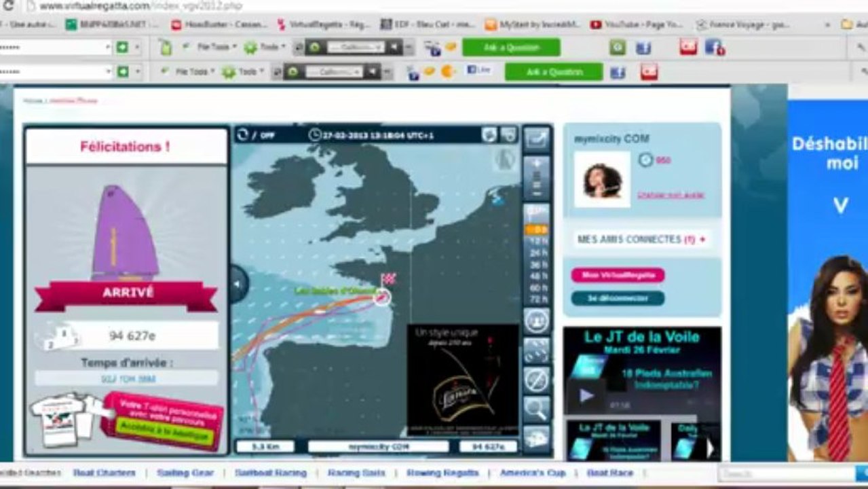The height and width of the screenshot is (489, 868).
Task: Open the Sailboat Racing link in bottom bar
Action: (271, 473)
